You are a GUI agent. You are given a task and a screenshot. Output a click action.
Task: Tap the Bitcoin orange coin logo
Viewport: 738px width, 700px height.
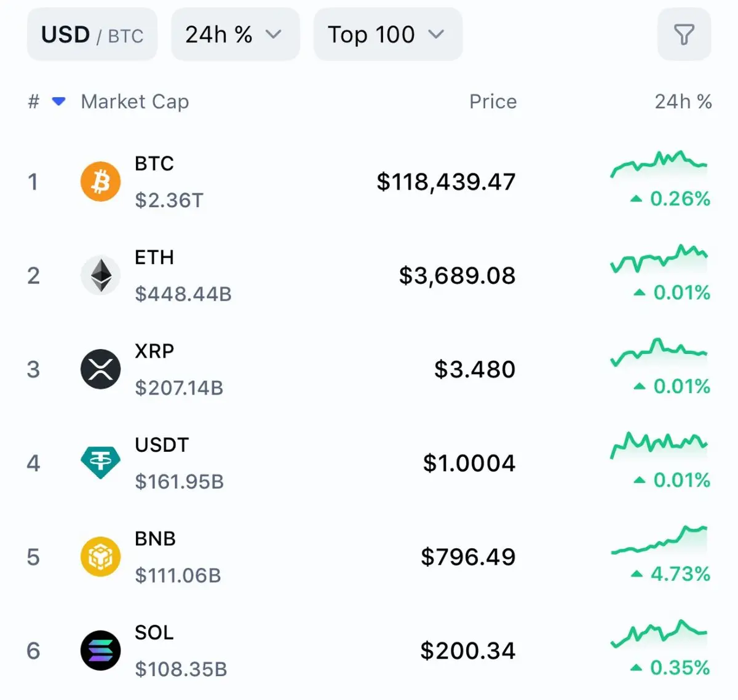pos(100,182)
